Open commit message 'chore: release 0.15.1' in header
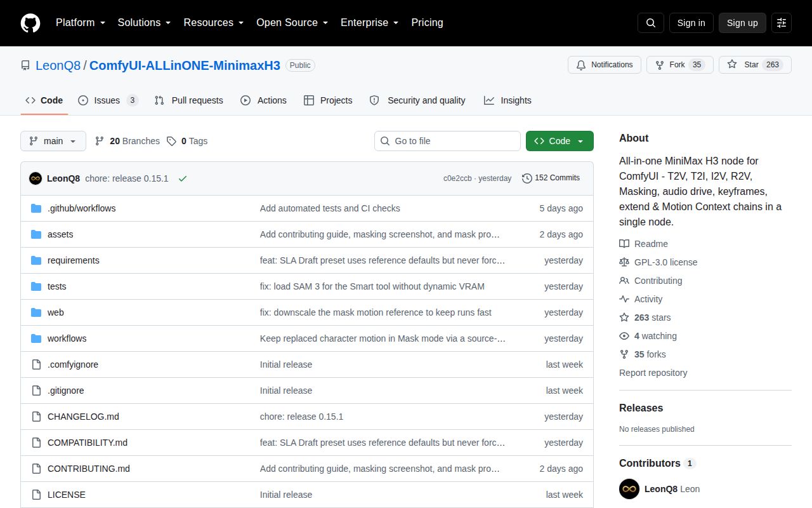This screenshot has height=508, width=812. [x=127, y=178]
